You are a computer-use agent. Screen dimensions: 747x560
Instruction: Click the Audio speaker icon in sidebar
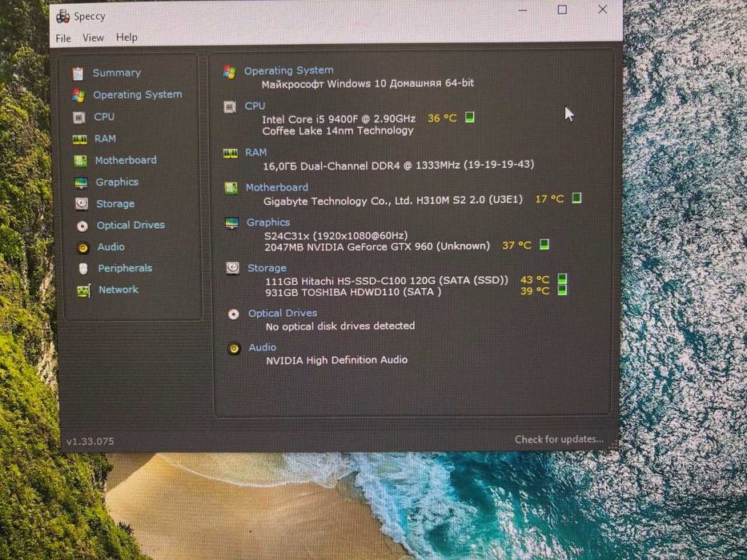83,248
